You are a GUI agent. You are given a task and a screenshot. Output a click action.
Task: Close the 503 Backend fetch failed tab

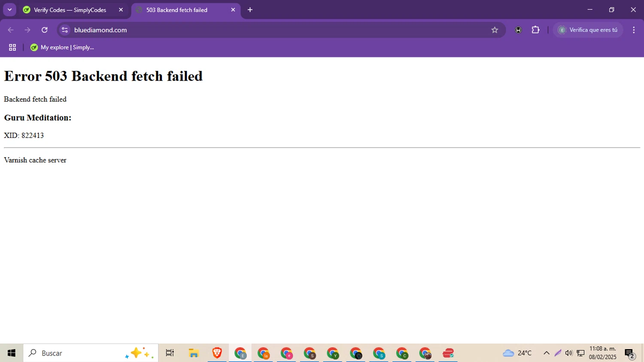[233, 10]
